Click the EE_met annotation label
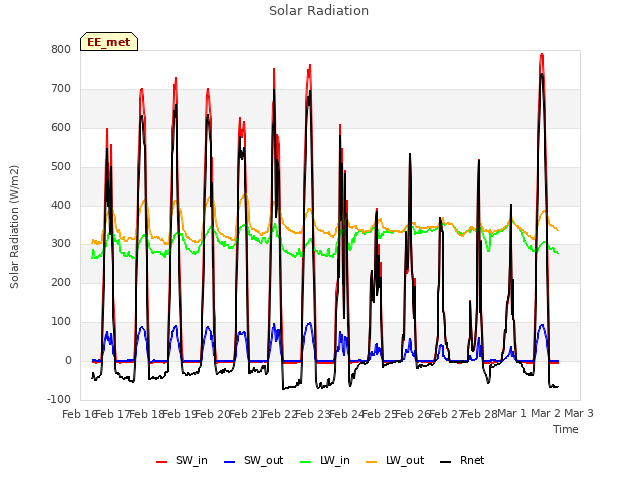640x480 pixels. click(109, 42)
